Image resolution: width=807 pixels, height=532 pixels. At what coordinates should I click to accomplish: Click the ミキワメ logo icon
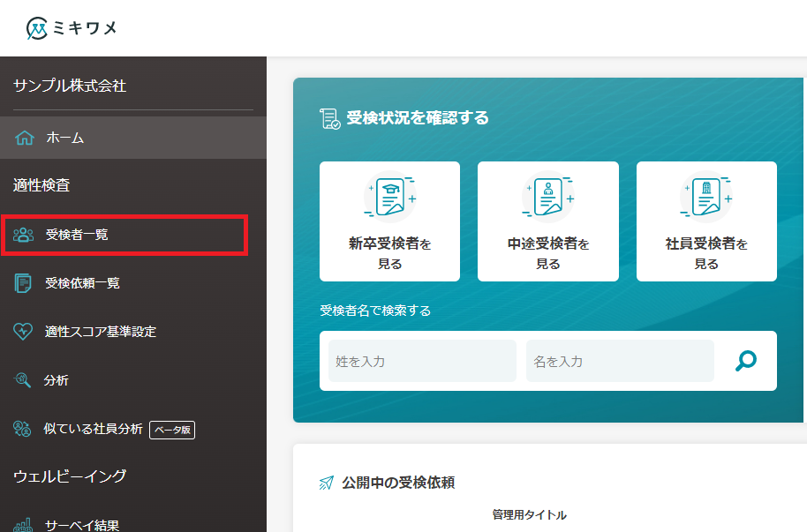pos(38,28)
